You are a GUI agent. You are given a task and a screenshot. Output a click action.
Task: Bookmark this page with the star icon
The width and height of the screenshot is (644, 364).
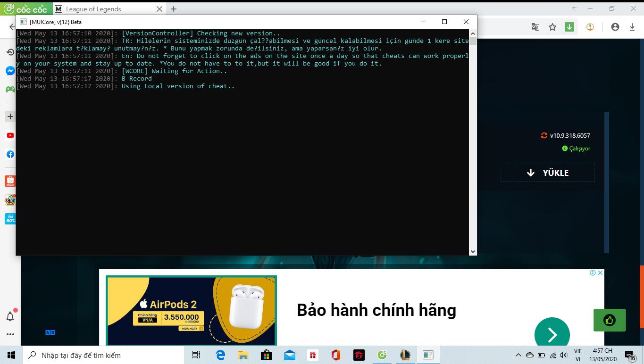click(x=552, y=27)
